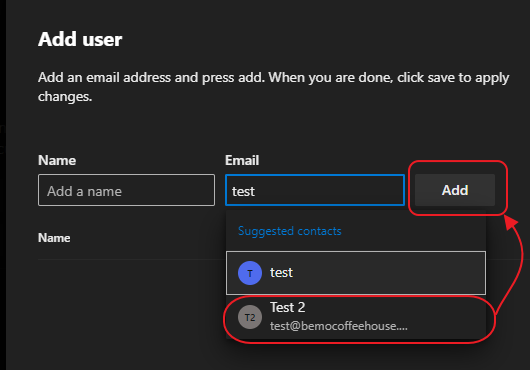Click the Add button

point(455,190)
